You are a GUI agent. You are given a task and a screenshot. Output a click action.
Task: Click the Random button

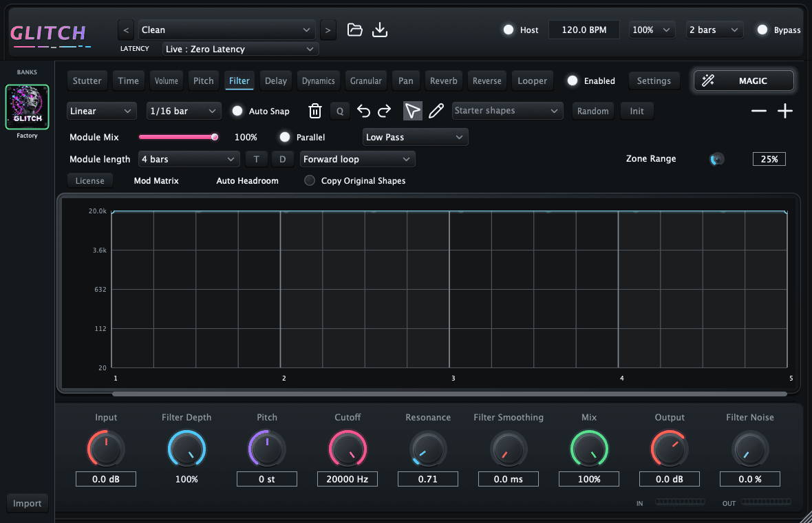tap(593, 111)
